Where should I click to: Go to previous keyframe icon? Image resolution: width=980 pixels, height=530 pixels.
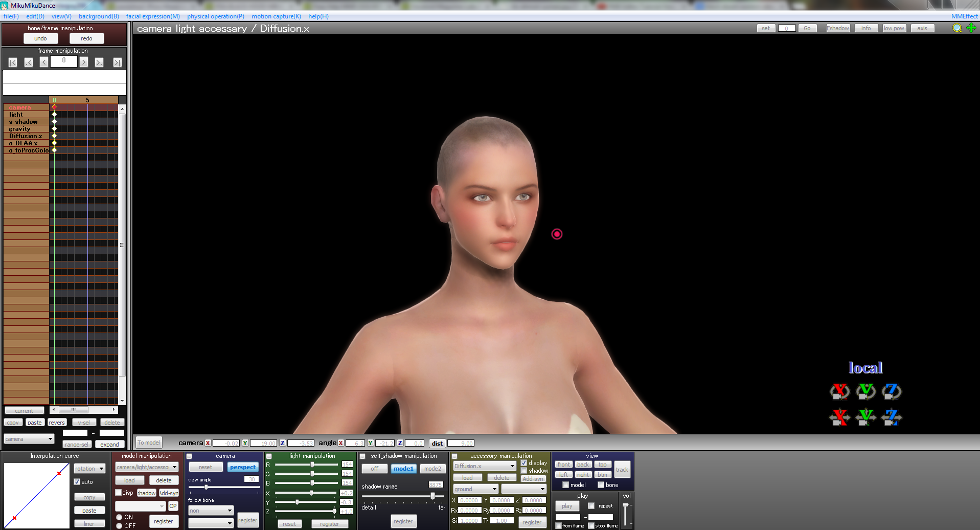coord(29,62)
